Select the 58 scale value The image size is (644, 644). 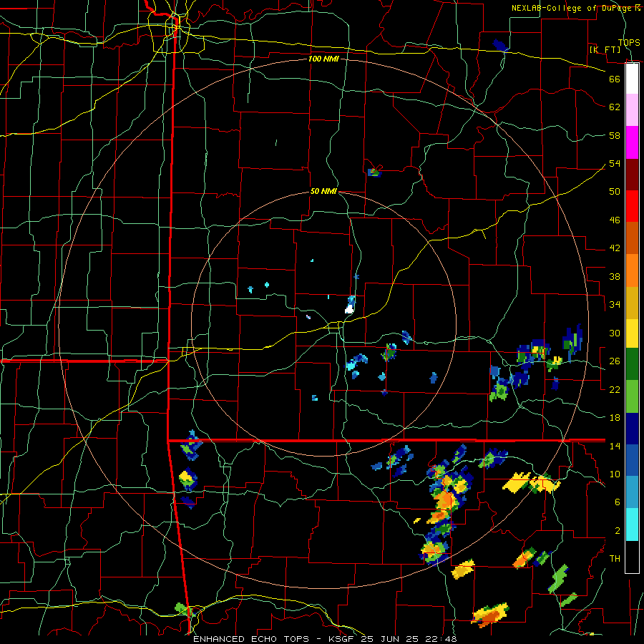coord(615,135)
